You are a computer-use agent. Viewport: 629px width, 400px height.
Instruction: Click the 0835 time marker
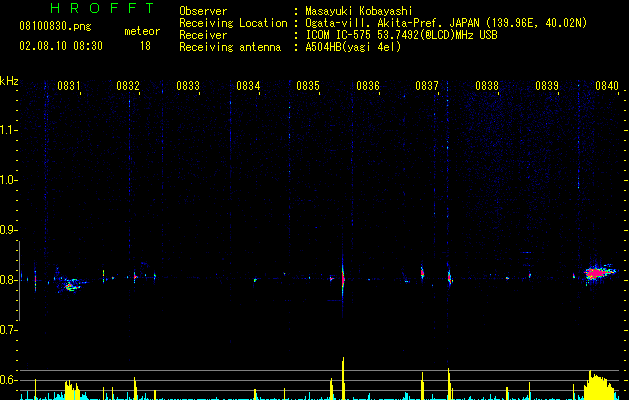coord(308,86)
